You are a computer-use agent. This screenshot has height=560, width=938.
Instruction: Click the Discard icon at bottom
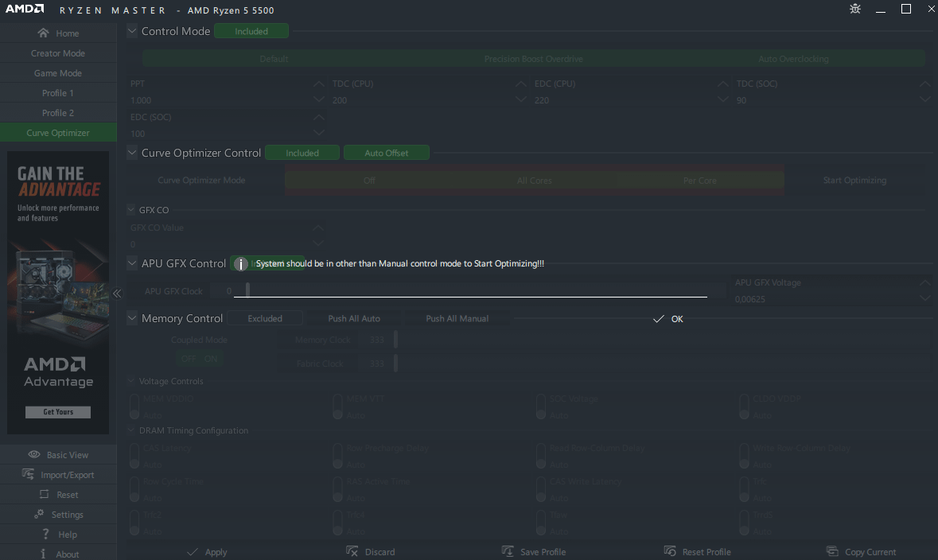coord(352,551)
